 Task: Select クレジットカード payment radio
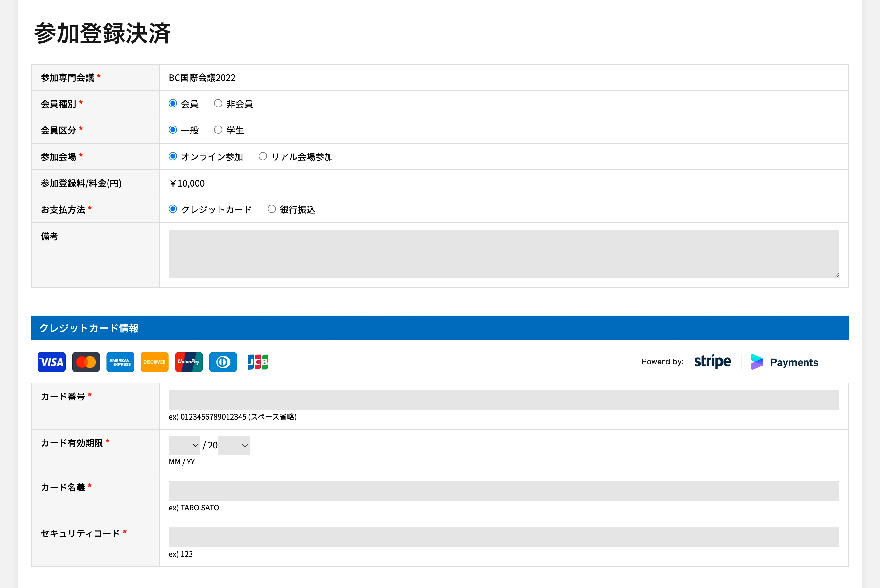pyautogui.click(x=173, y=209)
